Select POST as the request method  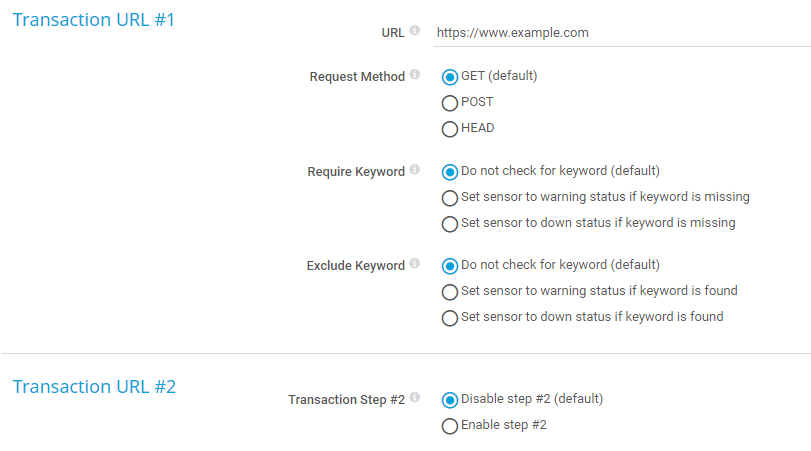pyautogui.click(x=450, y=103)
